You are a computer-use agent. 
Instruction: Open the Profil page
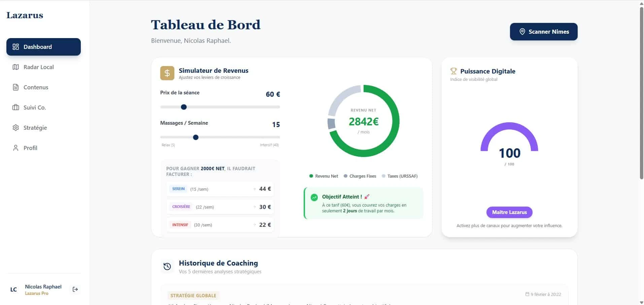point(43,148)
